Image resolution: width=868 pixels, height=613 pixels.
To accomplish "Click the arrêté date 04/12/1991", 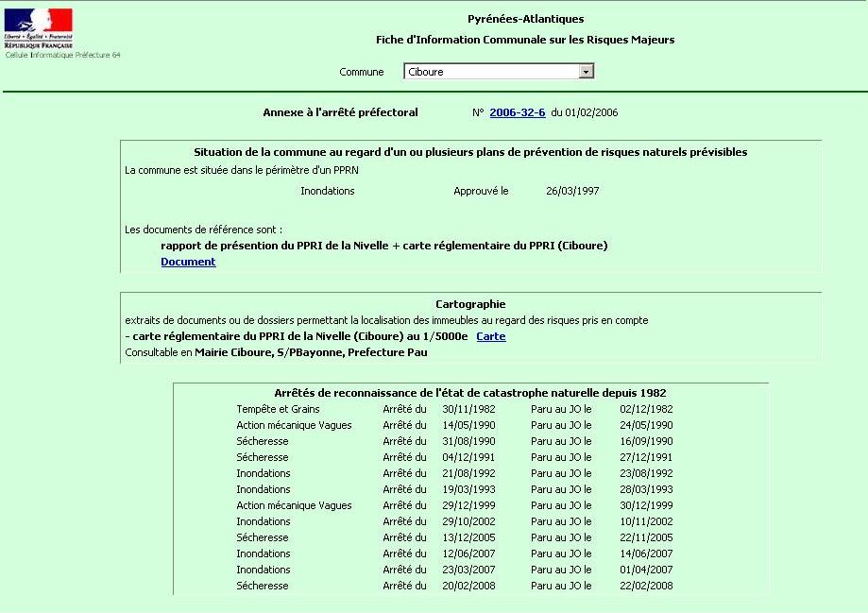I will pos(468,457).
